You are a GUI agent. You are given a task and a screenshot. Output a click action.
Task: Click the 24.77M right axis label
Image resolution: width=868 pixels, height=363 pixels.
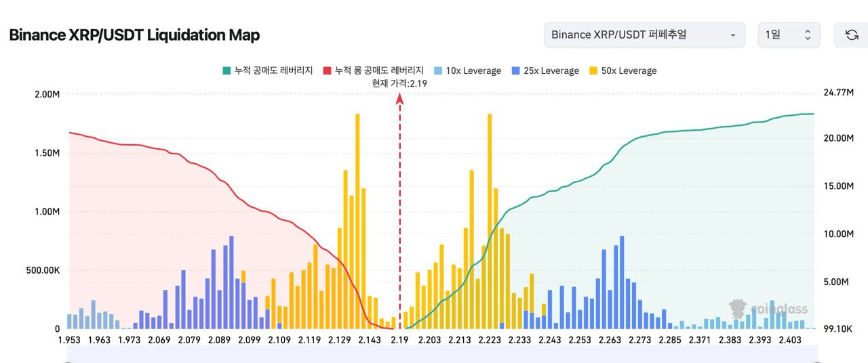pos(838,92)
